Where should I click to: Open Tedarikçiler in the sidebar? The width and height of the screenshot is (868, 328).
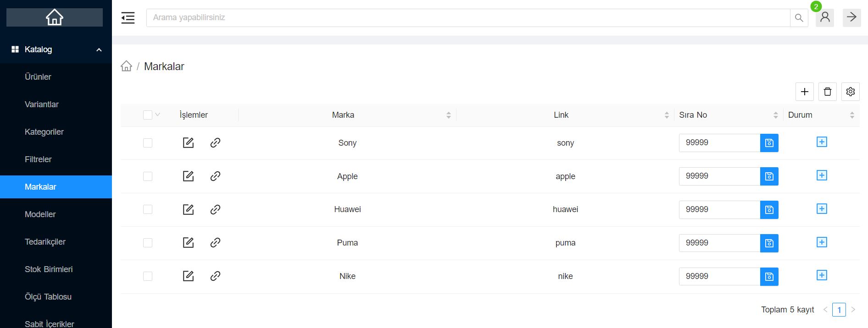[56, 242]
